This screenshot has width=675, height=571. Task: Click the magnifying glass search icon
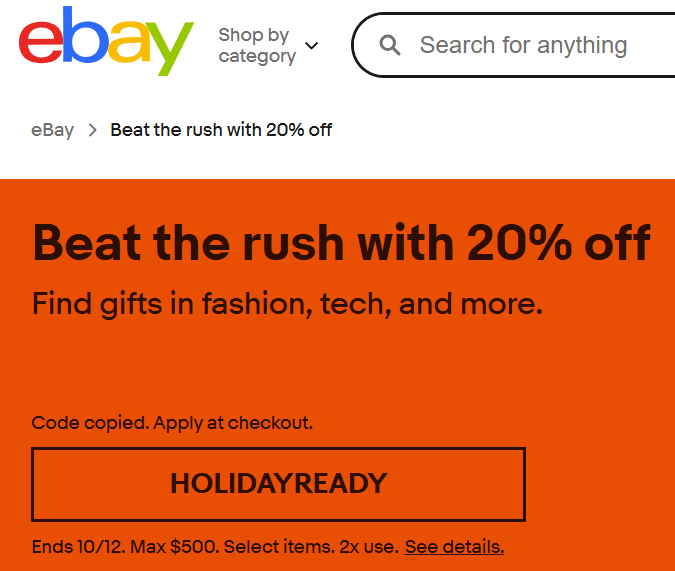[x=390, y=46]
